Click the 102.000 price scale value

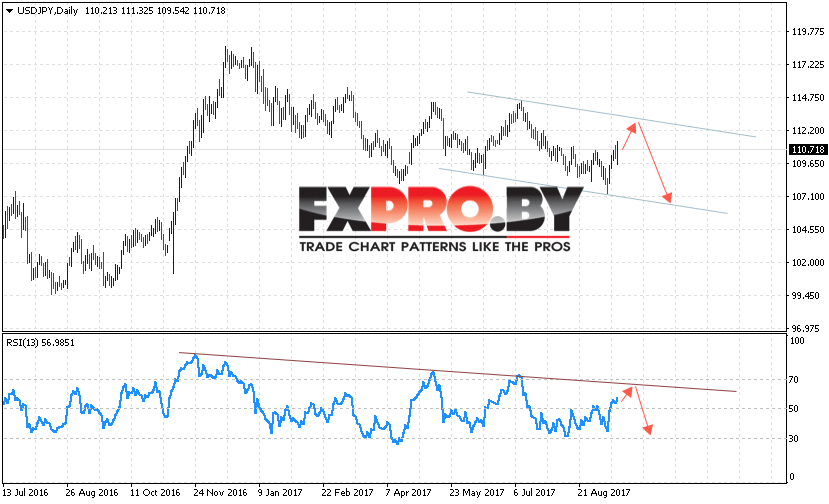(808, 262)
